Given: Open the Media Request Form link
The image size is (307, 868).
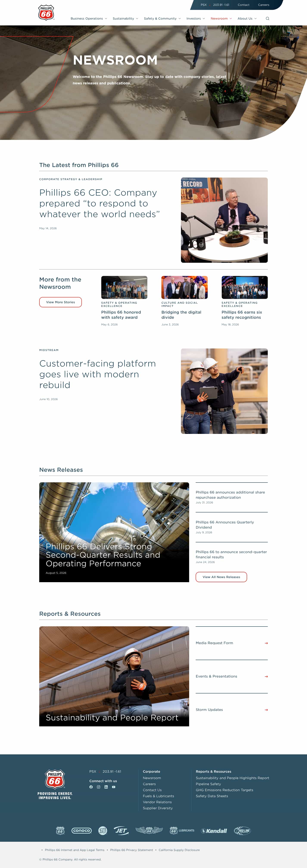Looking at the screenshot, I should point(214,643).
